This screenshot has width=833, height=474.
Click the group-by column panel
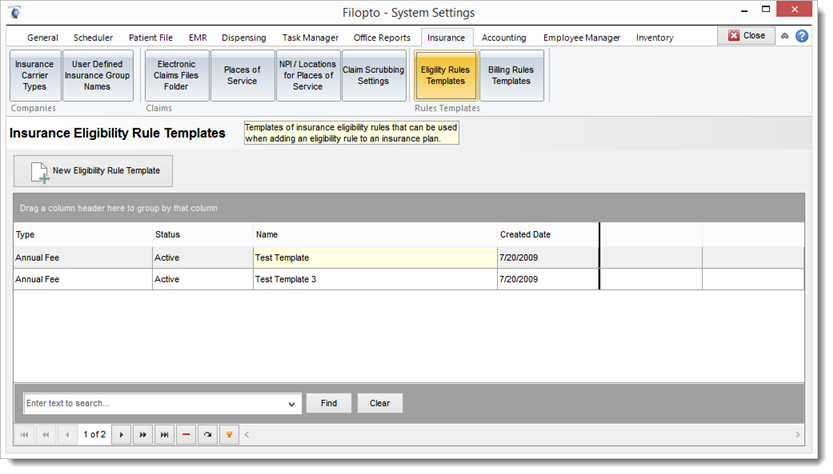pyautogui.click(x=409, y=208)
